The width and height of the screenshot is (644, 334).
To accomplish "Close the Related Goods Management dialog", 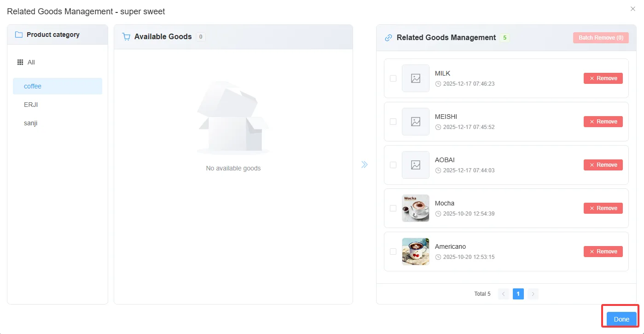I will tap(633, 9).
